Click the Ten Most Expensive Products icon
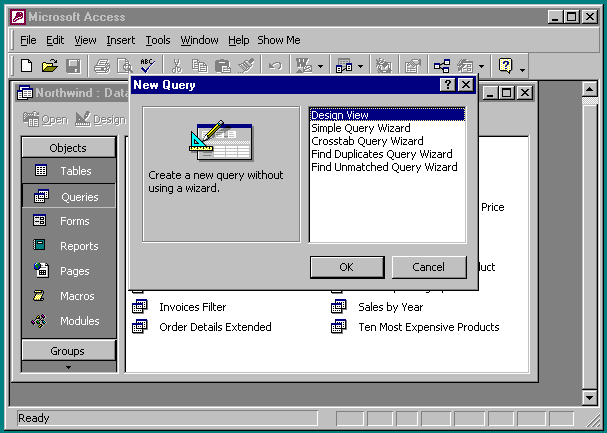607x433 pixels. tap(338, 327)
